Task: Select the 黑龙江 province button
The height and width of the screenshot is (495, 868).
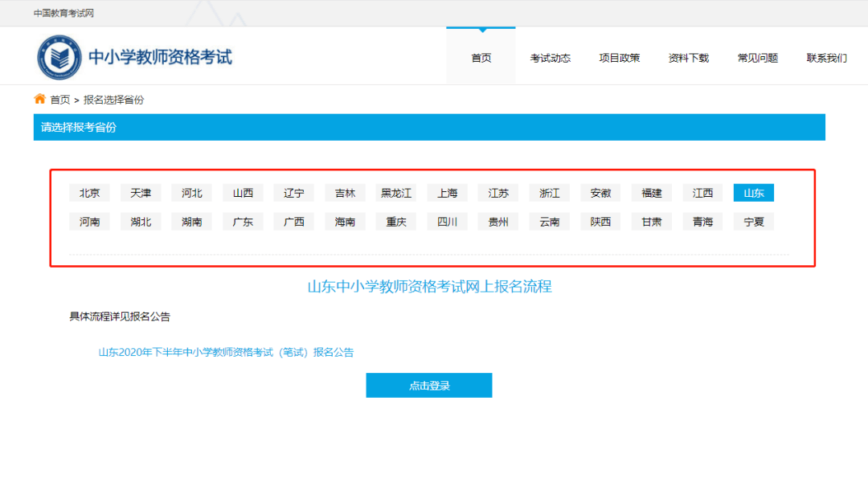Action: [x=395, y=193]
